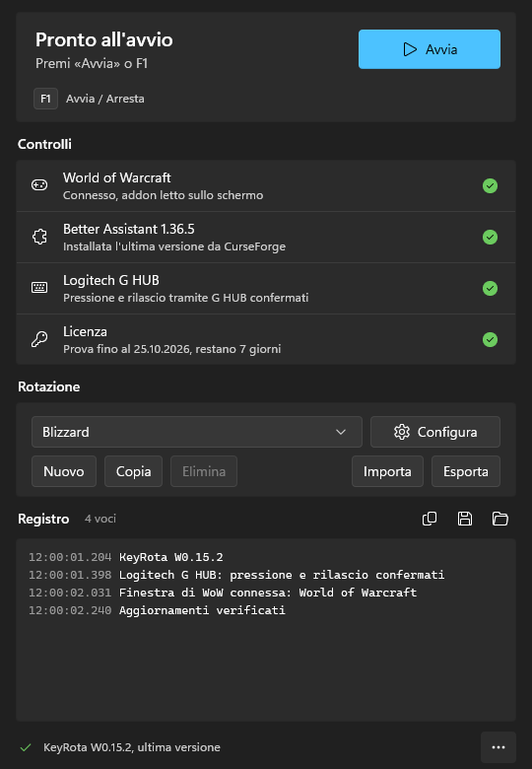Click the puzzle icon for Better Assistant
This screenshot has width=532, height=769.
[39, 237]
